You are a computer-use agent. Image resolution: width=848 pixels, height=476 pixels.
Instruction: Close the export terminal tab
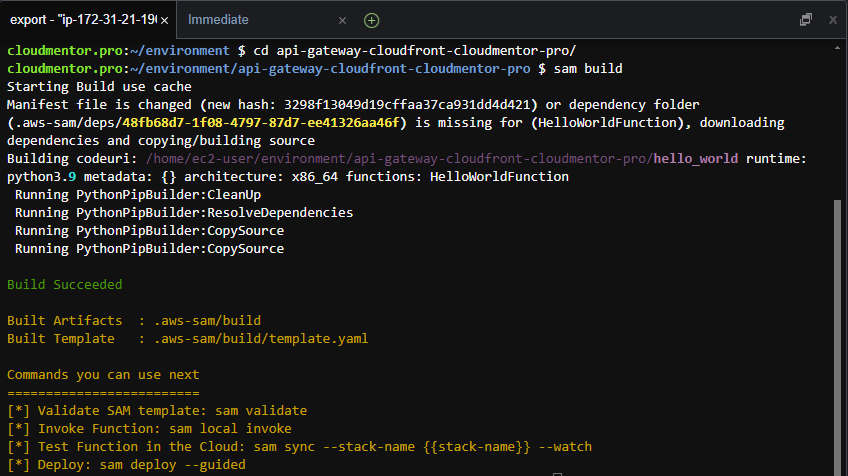(164, 20)
